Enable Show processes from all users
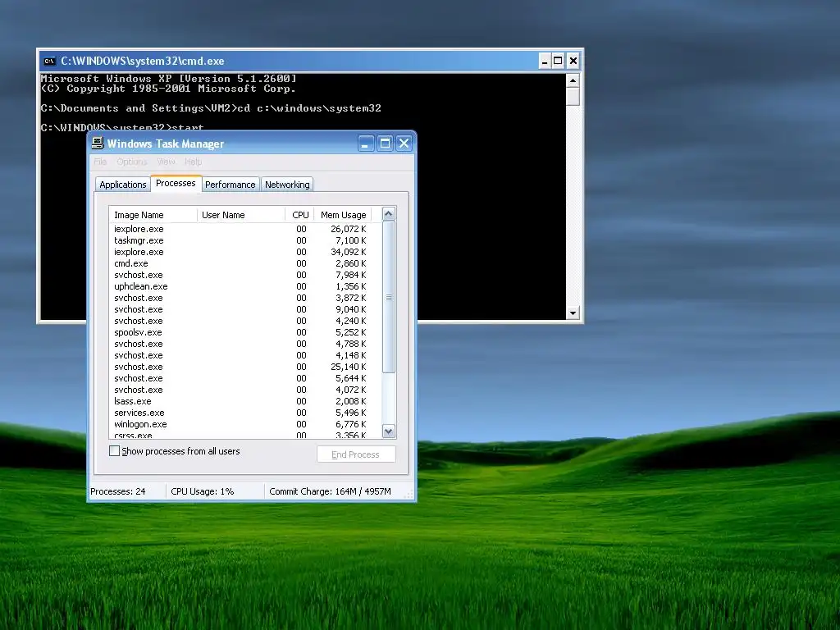 [114, 451]
